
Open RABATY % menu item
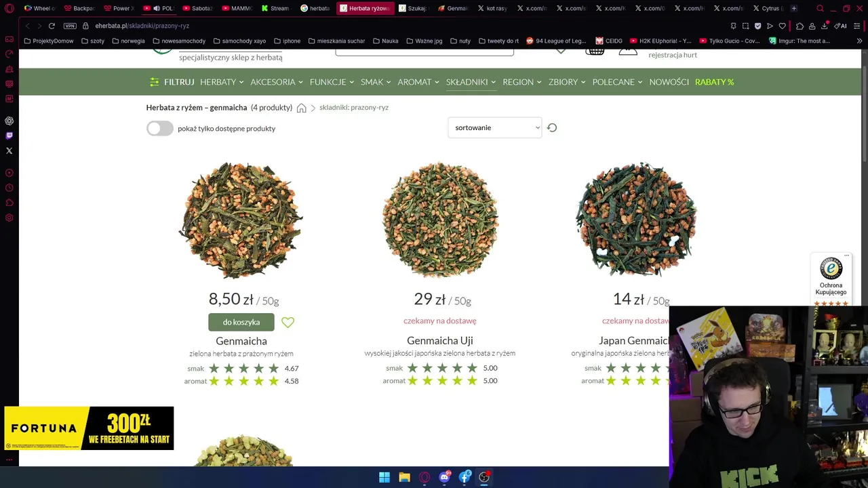pyautogui.click(x=714, y=82)
